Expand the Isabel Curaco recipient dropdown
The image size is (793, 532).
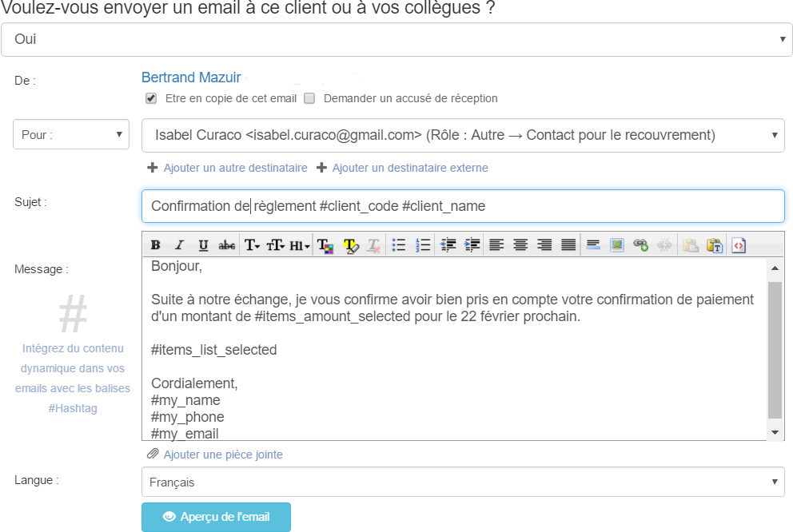[463, 135]
